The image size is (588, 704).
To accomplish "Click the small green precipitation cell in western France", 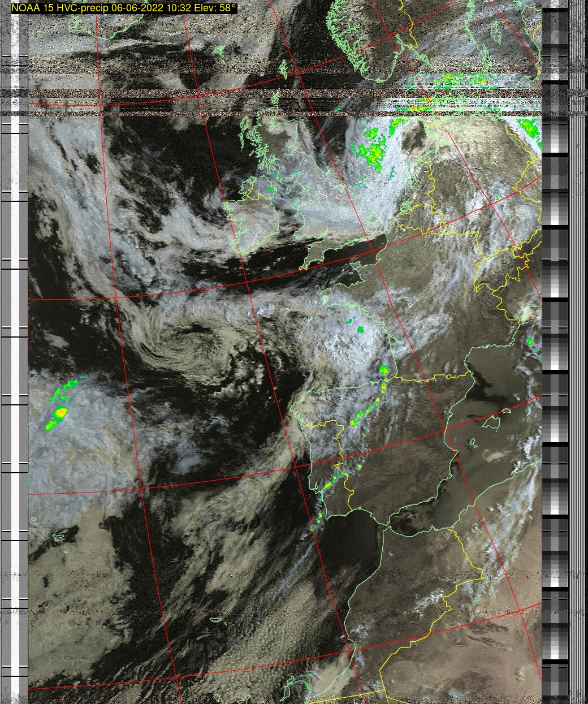I will click(x=360, y=329).
